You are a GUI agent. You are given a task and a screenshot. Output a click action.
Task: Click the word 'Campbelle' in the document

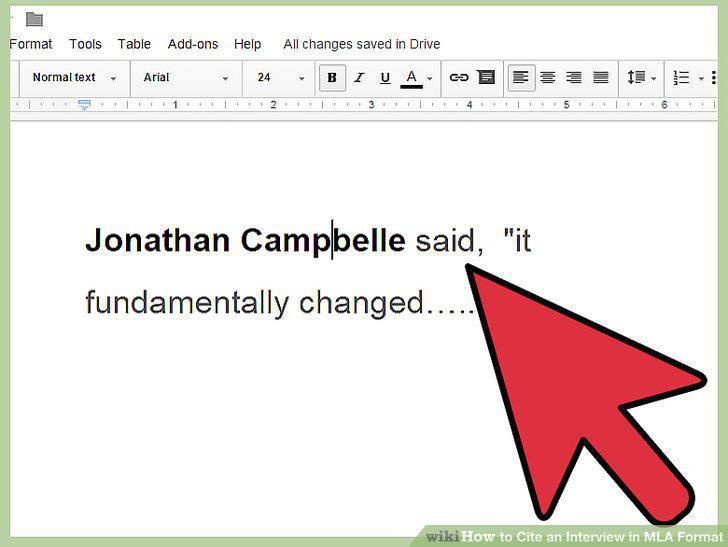(x=323, y=241)
